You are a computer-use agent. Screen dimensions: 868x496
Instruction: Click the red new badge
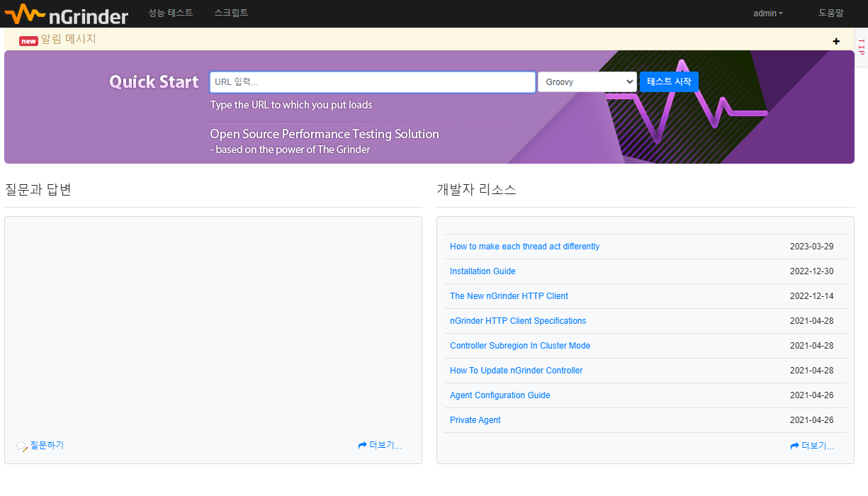28,41
